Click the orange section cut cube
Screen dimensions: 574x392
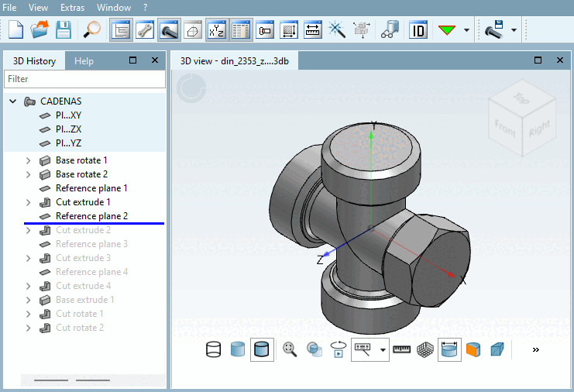coord(473,350)
